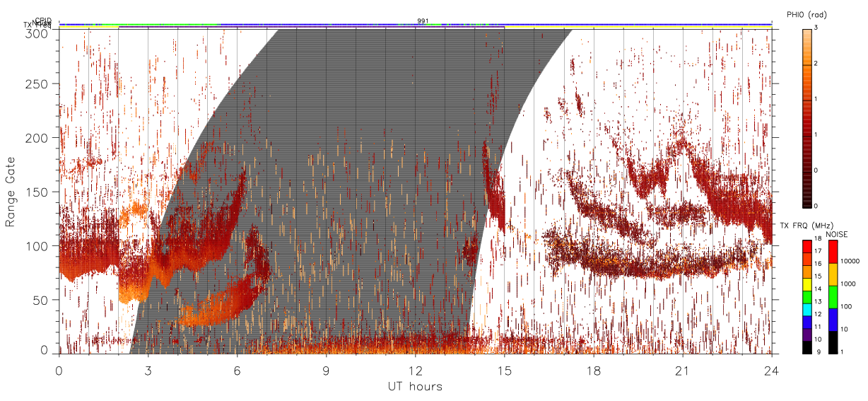Click the CPID label at top left
This screenshot has width=868, height=401.
click(x=42, y=21)
